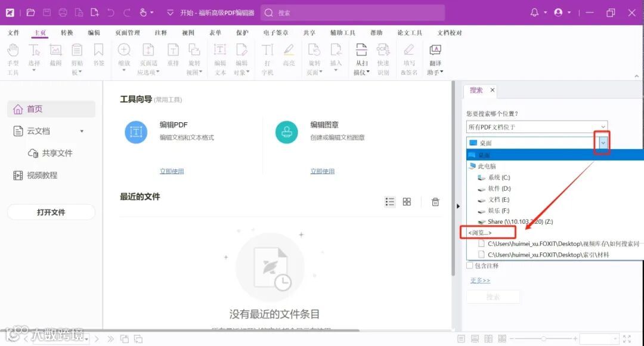
Task: Click the user account avatar icon
Action: [x=558, y=13]
